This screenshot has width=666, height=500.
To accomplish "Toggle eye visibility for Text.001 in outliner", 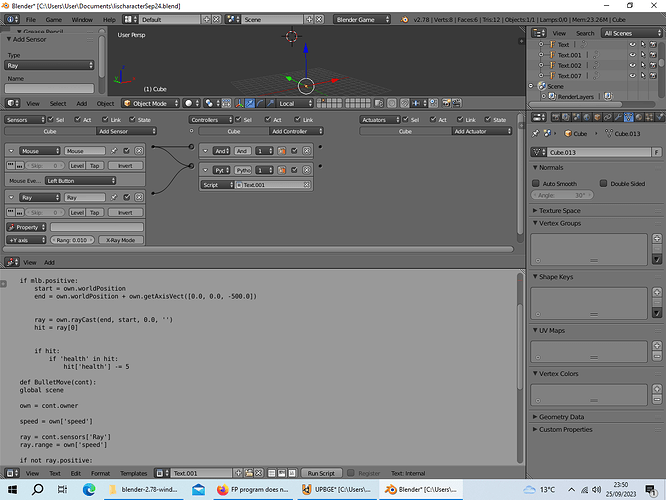I will click(632, 55).
